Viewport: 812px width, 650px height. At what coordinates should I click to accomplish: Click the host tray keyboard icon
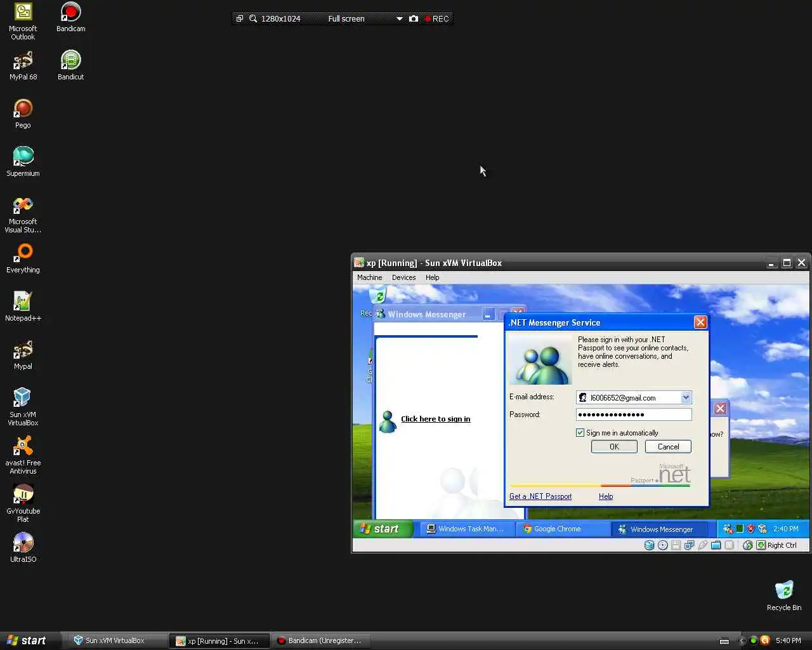coord(724,641)
